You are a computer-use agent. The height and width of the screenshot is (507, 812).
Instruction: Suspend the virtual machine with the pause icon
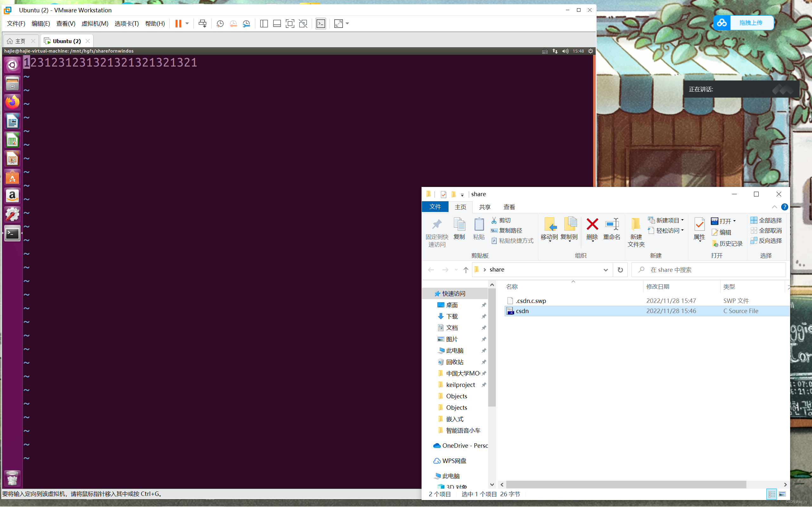(179, 23)
